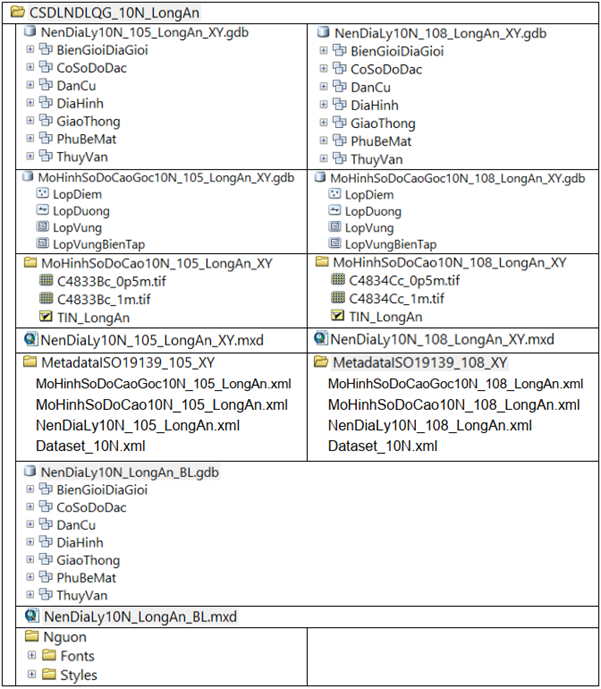The height and width of the screenshot is (689, 601).
Task: Expand the Fonts folder under Nguon
Action: click(32, 656)
